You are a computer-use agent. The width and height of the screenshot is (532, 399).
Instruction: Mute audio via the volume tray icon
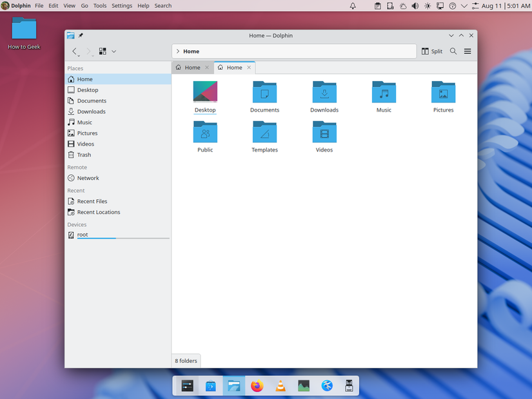coord(415,5)
